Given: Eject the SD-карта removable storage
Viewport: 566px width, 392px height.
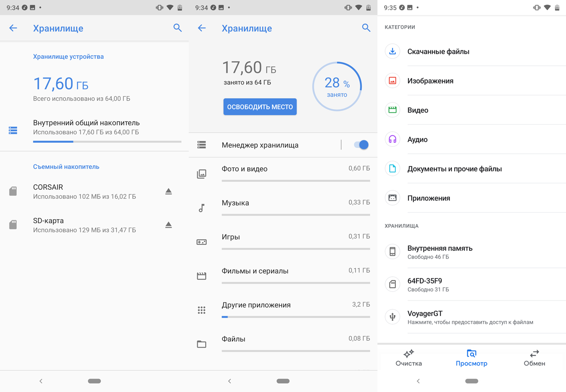Looking at the screenshot, I should (168, 225).
